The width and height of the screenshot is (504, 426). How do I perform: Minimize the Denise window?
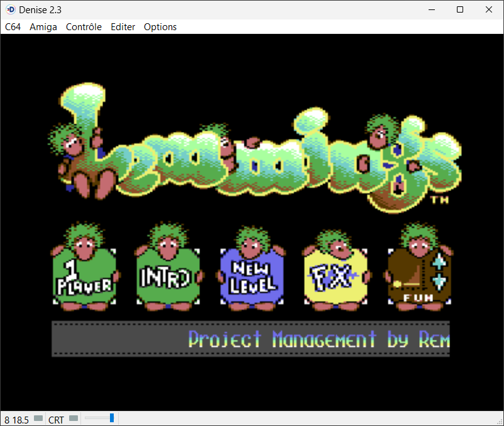coord(432,9)
